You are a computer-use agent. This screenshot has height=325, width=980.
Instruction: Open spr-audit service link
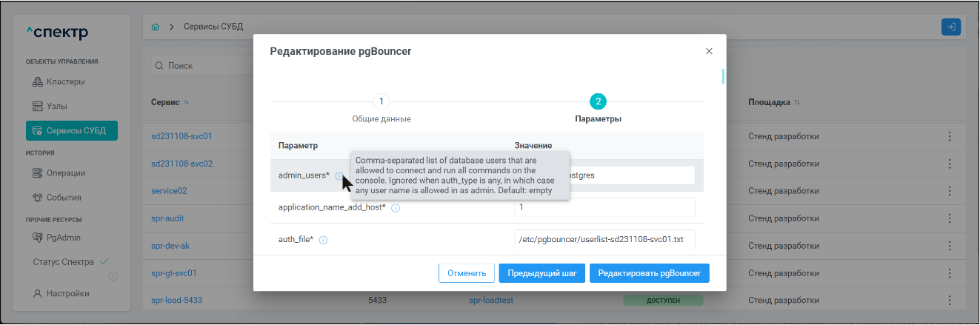(x=167, y=218)
